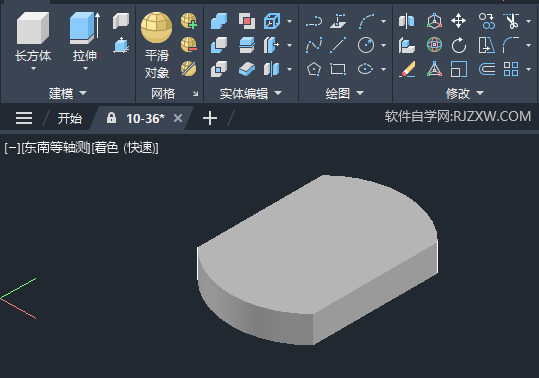Select the Rectangle draw tool
Image resolution: width=539 pixels, height=378 pixels.
coord(338,69)
